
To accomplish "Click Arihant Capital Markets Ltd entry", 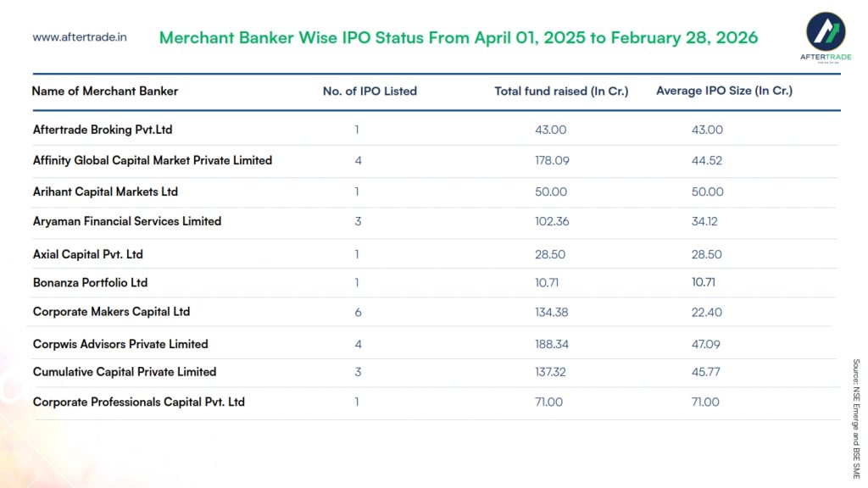I will [105, 191].
